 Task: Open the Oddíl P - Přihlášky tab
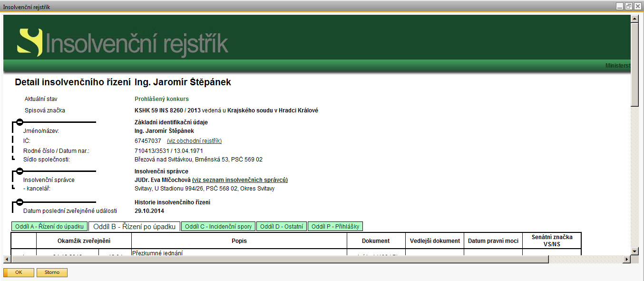(335, 227)
